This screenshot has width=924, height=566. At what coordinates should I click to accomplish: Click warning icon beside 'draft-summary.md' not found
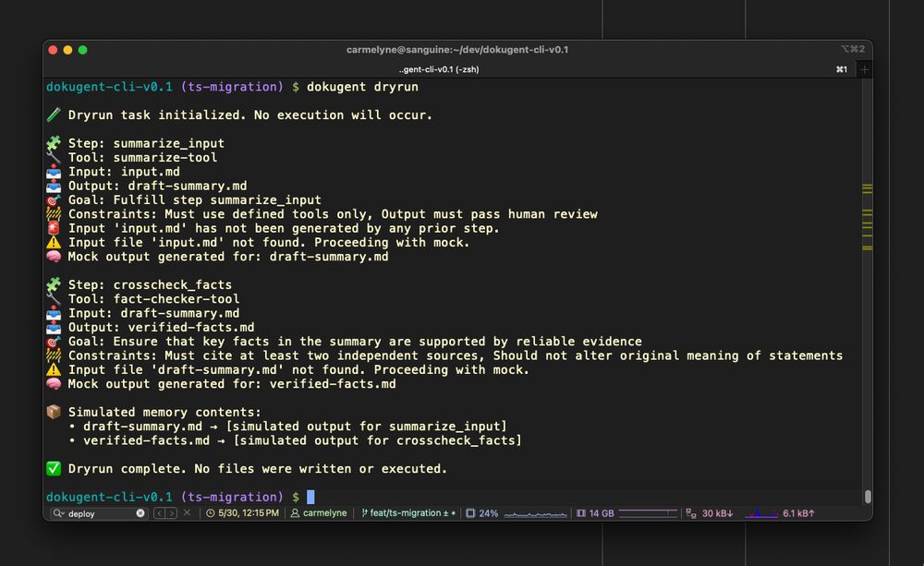54,369
